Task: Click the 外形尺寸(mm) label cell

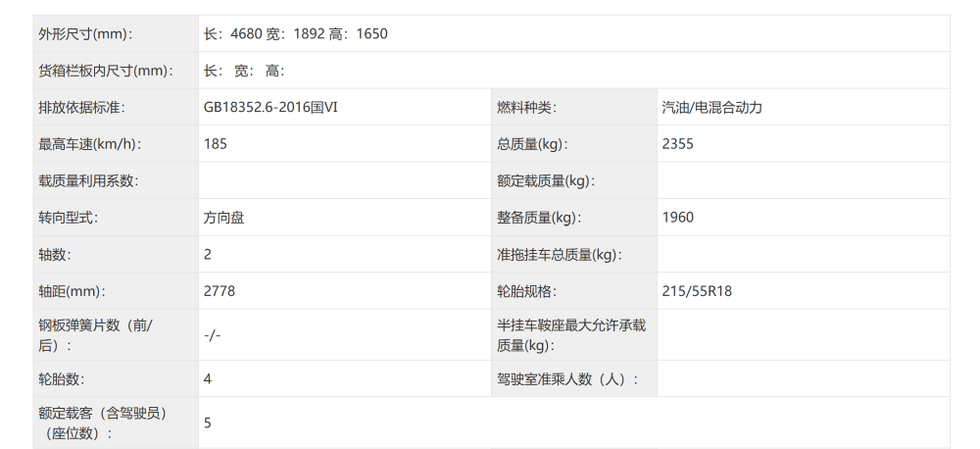Action: (x=85, y=34)
